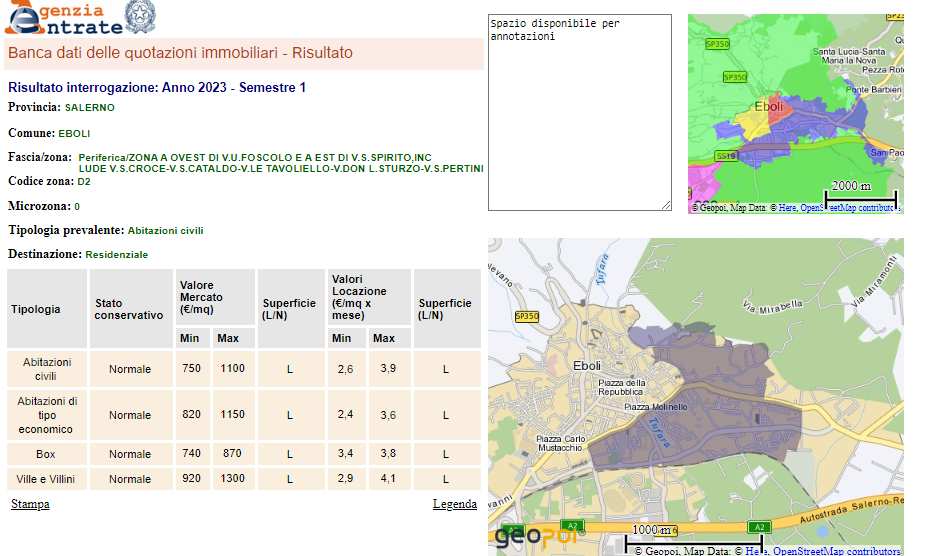Click into the annotations text area

(579, 110)
